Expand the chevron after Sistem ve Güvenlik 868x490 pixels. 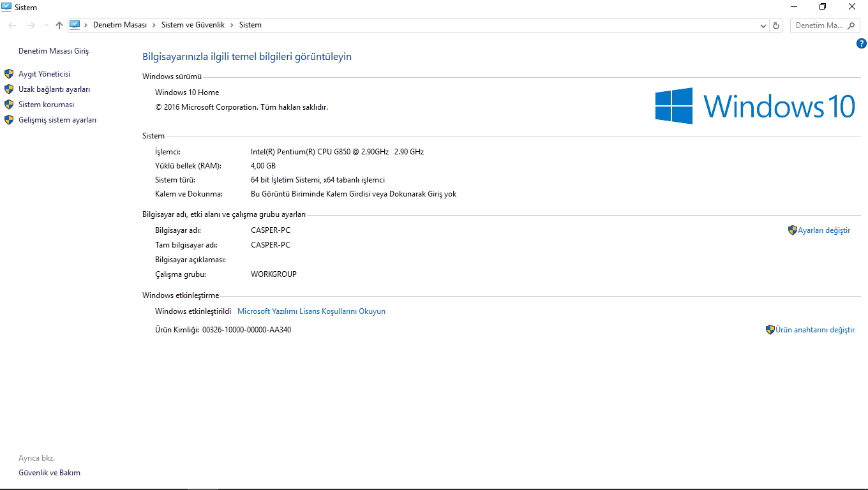pos(232,26)
